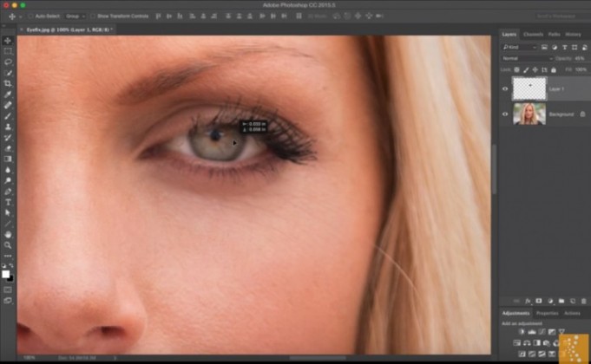Toggle lock image pixels brush icon

pos(526,69)
